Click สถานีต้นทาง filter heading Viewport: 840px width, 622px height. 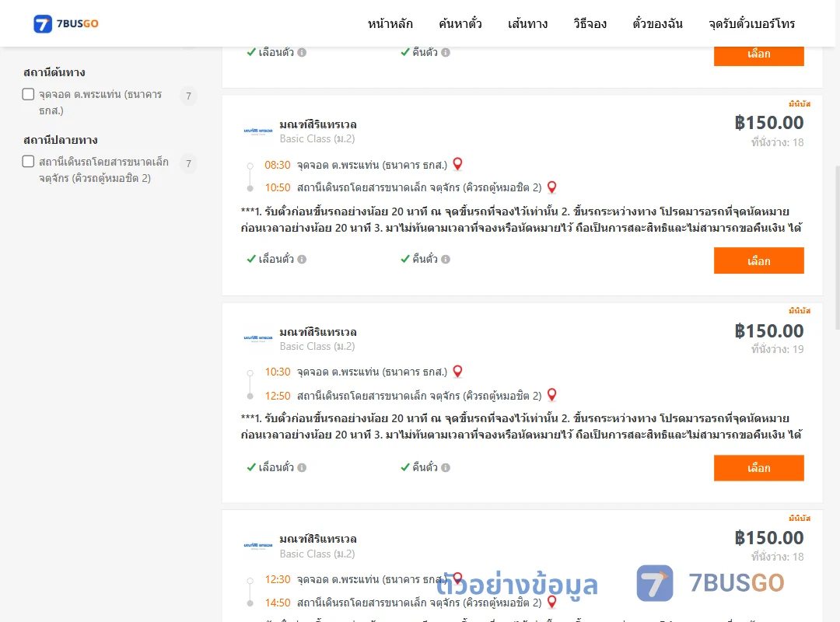(x=54, y=72)
